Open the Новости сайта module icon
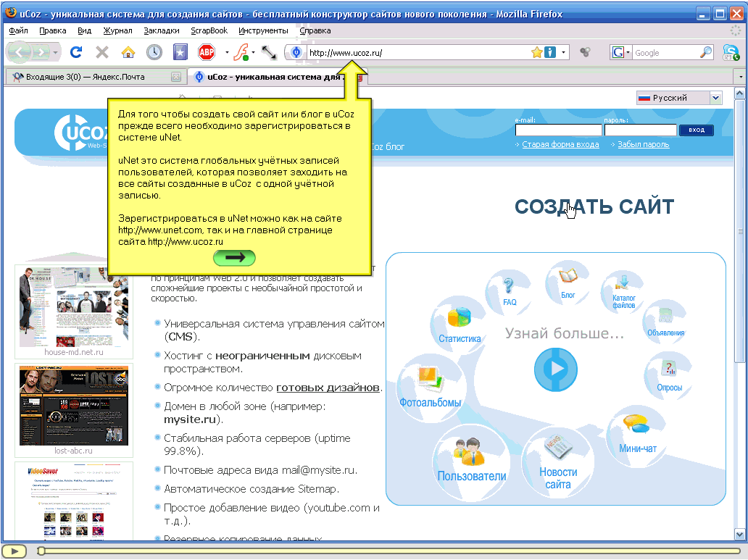 pyautogui.click(x=558, y=463)
